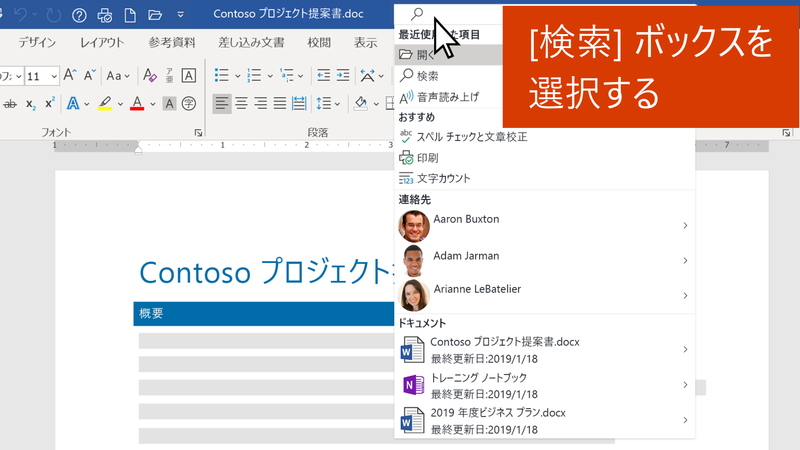Viewport: 800px width, 450px height.
Task: Apply multilevel list
Action: 287,76
